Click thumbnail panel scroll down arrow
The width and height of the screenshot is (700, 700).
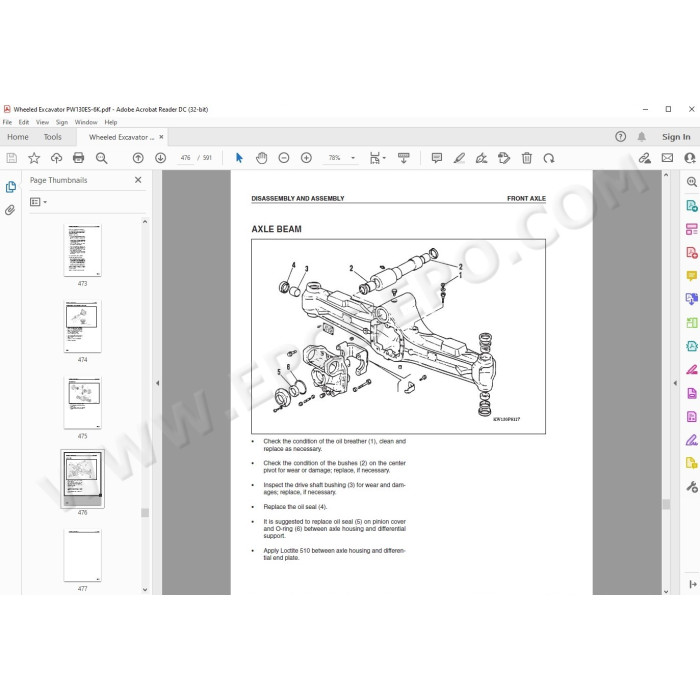point(145,589)
